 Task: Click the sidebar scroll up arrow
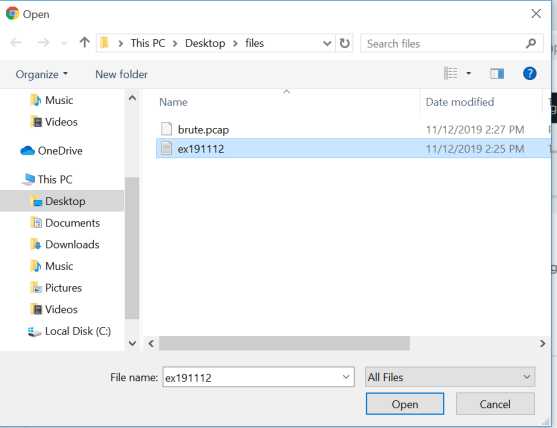[x=132, y=98]
